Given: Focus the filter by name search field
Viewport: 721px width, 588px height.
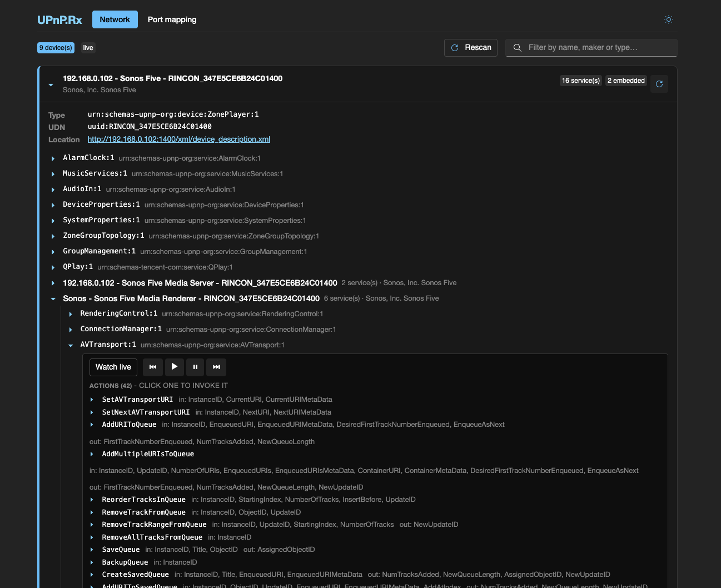Looking at the screenshot, I should (x=591, y=48).
